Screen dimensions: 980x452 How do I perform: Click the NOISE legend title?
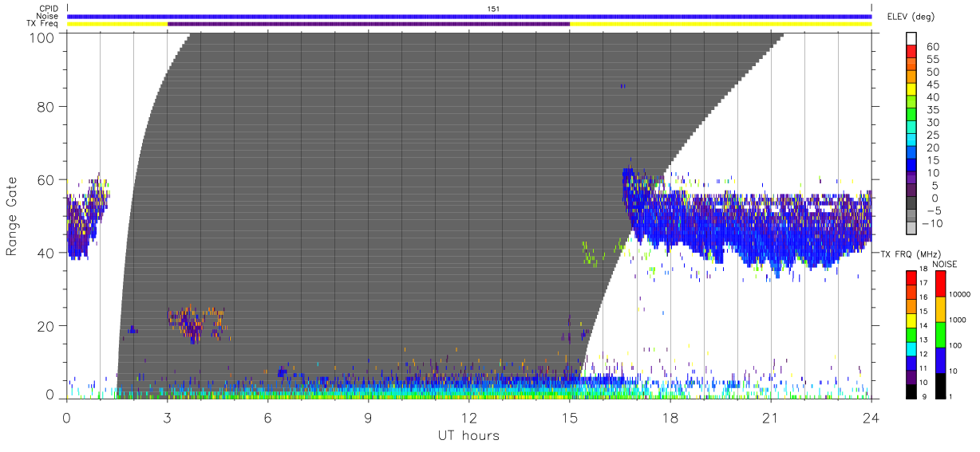pyautogui.click(x=946, y=263)
